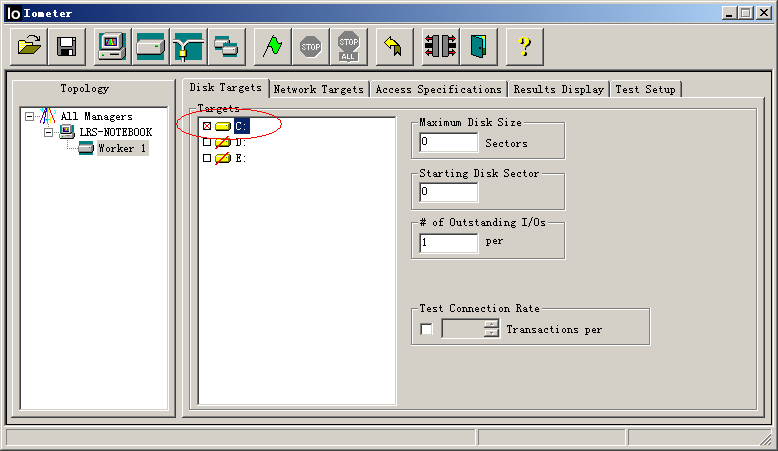Click the Open configuration file icon
The width and height of the screenshot is (778, 451).
pos(30,46)
